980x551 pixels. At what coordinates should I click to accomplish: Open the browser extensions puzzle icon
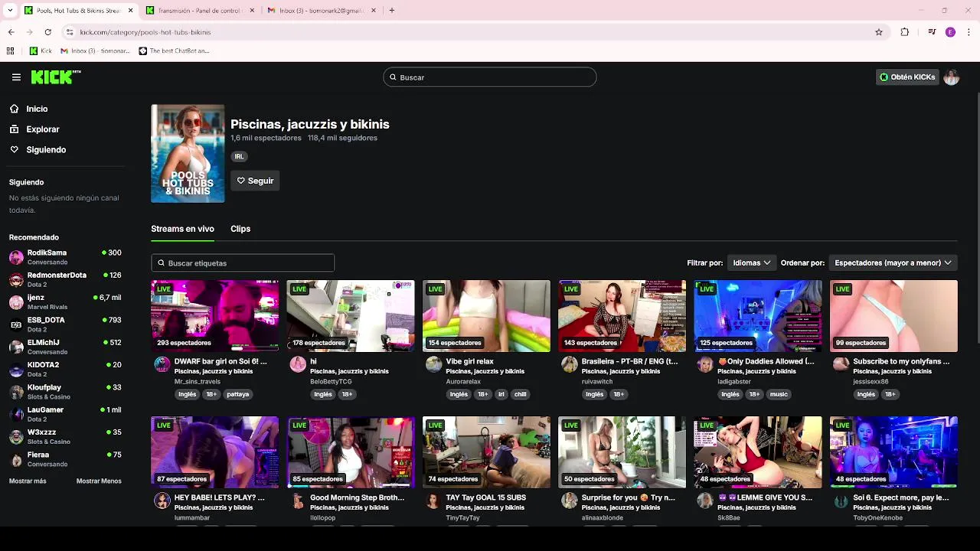[x=905, y=32]
